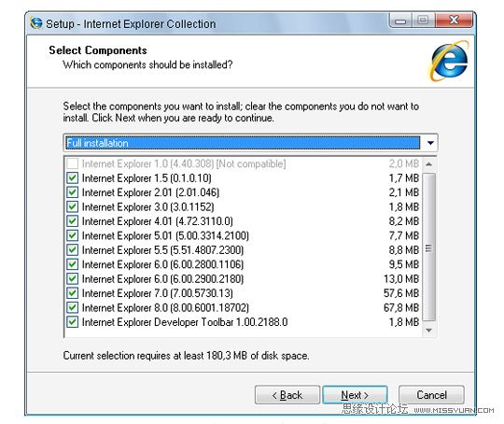504x424 pixels.
Task: Cancel the setup wizard
Action: pos(431,395)
